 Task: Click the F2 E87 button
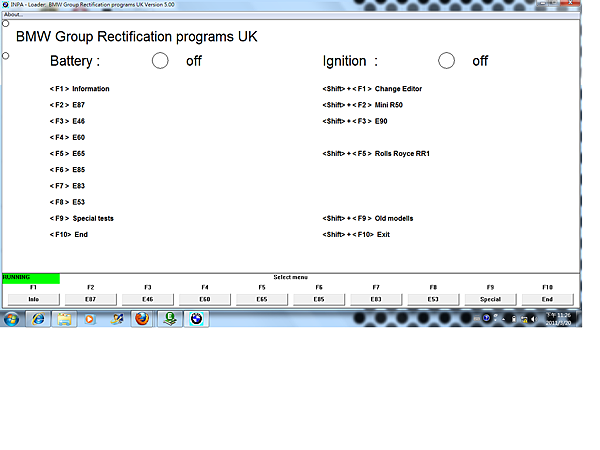pos(91,299)
